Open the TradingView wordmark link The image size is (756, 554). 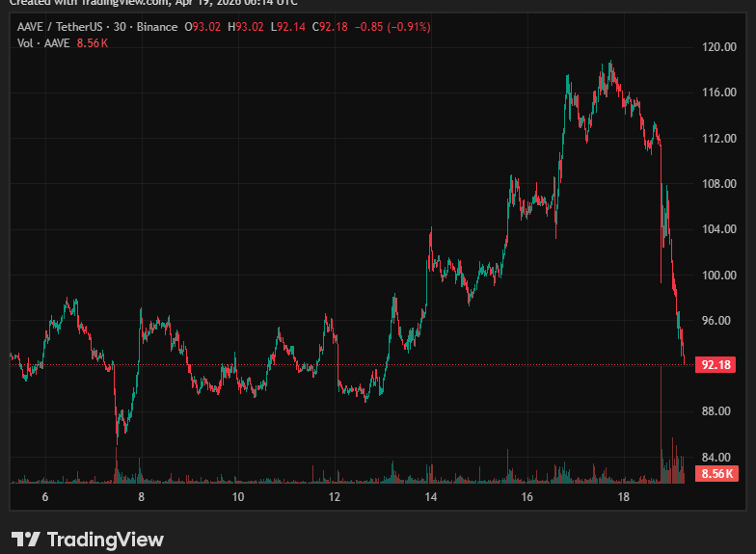coord(105,540)
